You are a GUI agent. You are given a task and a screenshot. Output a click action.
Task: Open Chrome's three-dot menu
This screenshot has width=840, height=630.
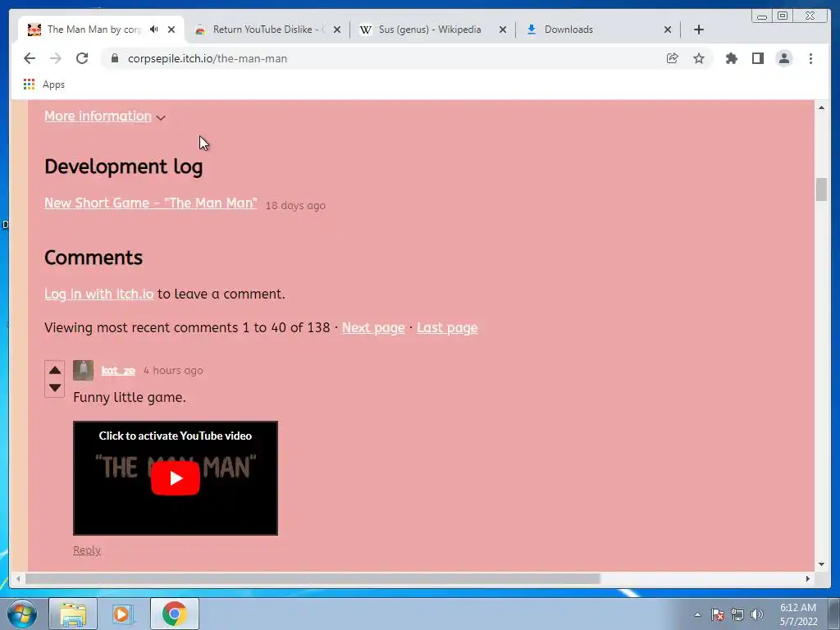810,58
